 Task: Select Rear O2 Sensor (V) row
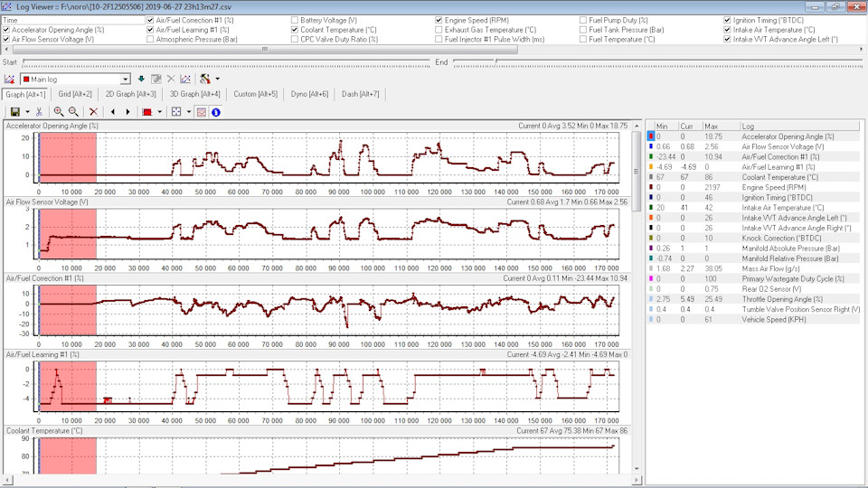[x=753, y=289]
